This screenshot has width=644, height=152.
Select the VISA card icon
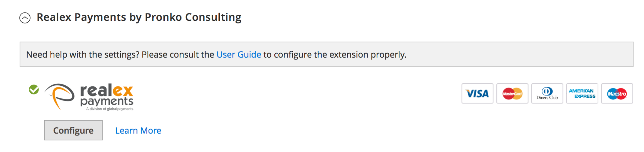coord(477,93)
